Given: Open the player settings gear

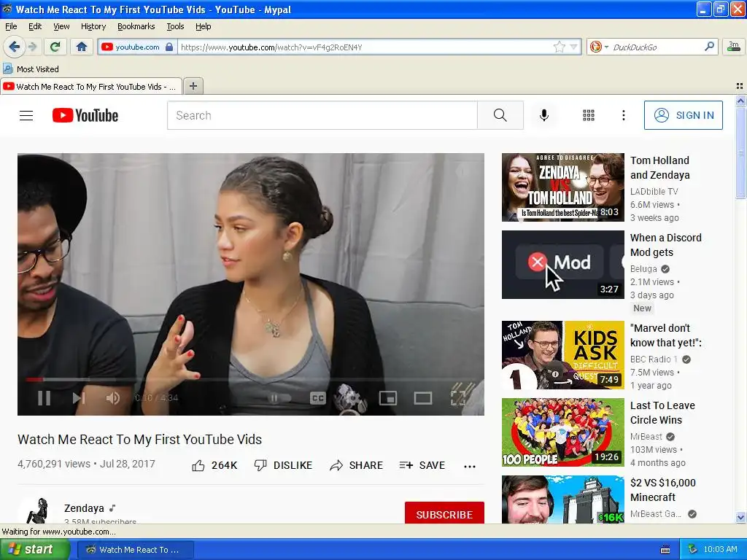Looking at the screenshot, I should [352, 397].
